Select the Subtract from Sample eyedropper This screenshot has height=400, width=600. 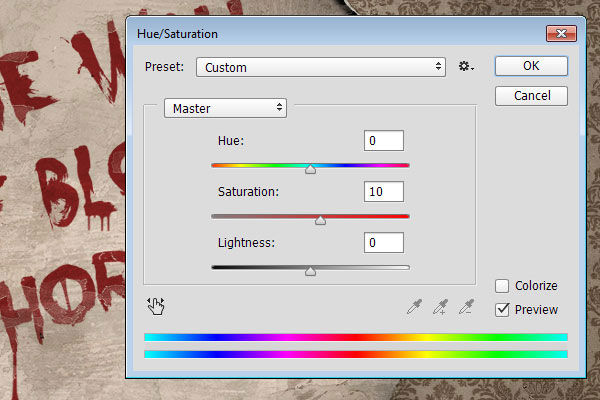(x=464, y=307)
